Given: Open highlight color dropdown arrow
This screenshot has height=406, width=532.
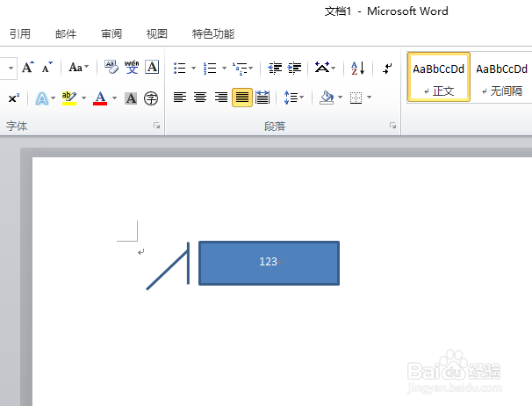Looking at the screenshot, I should (x=83, y=98).
